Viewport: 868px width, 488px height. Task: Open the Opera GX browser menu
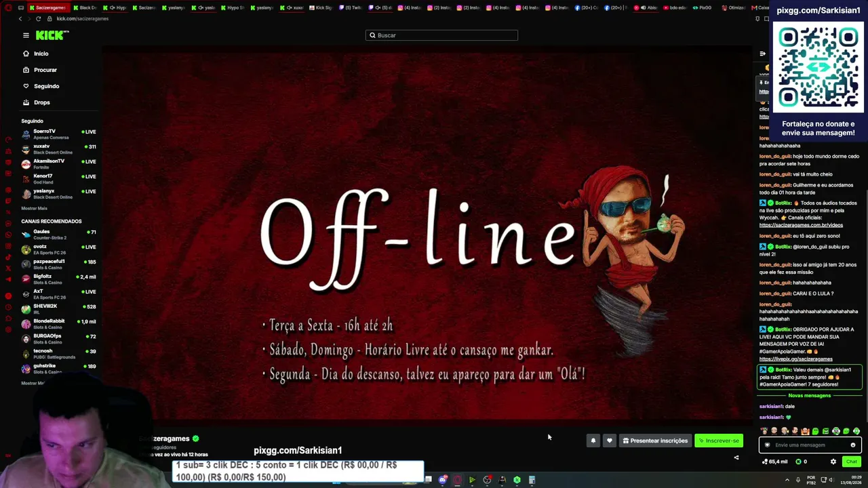pos(8,7)
